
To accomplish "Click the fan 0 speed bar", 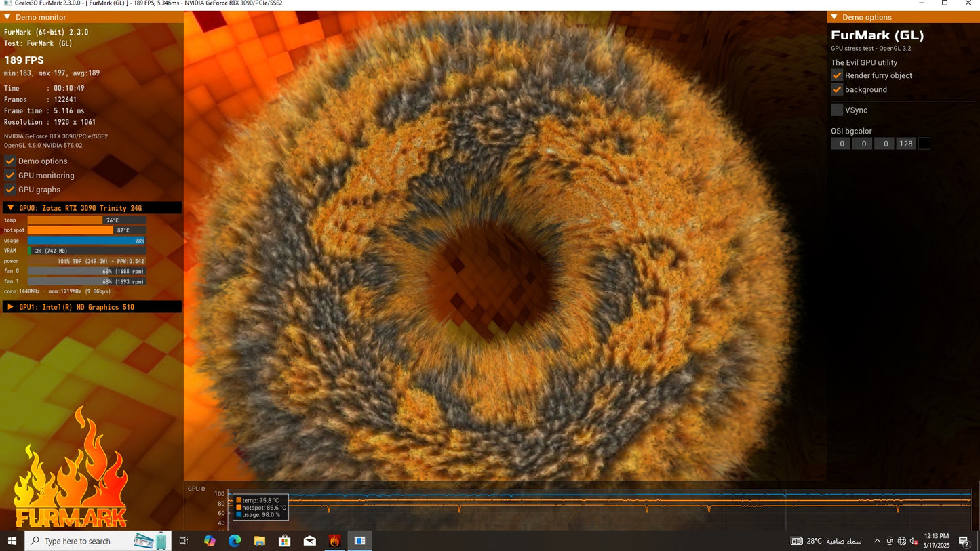I will (87, 271).
